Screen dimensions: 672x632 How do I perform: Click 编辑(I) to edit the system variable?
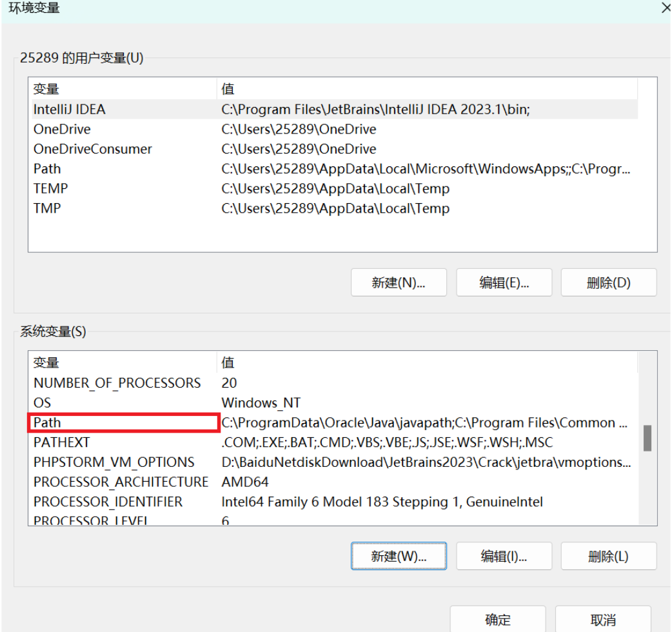504,555
